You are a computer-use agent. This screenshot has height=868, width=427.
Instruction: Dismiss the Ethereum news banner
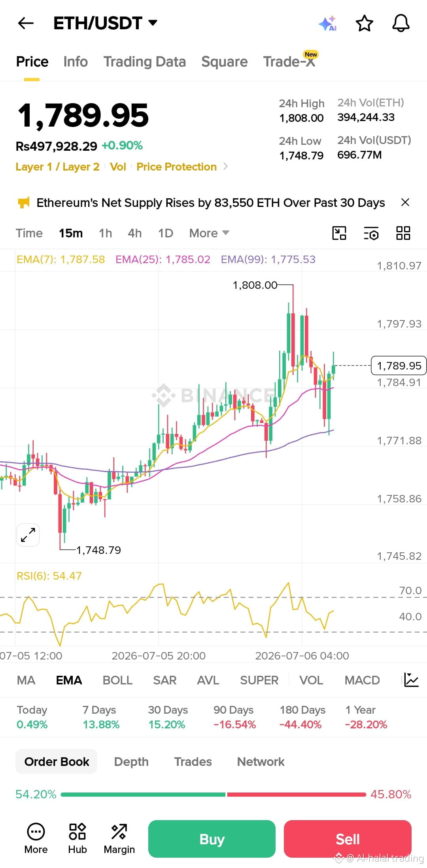click(405, 203)
